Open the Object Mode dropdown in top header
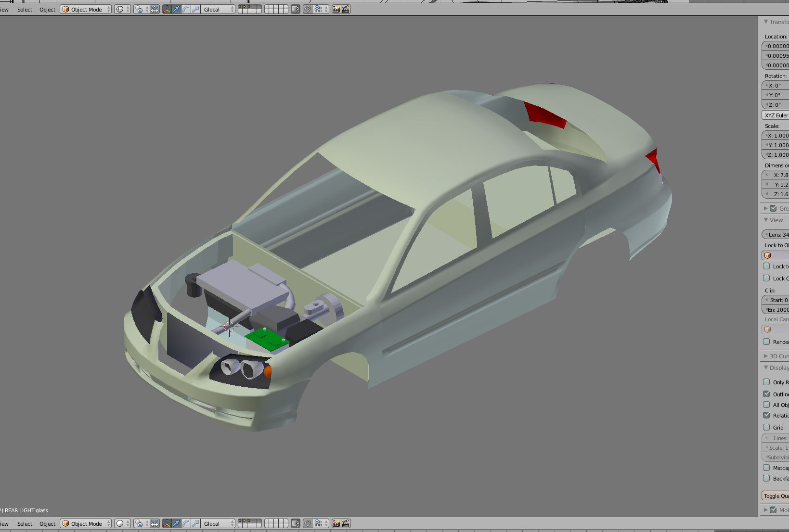 click(86, 9)
